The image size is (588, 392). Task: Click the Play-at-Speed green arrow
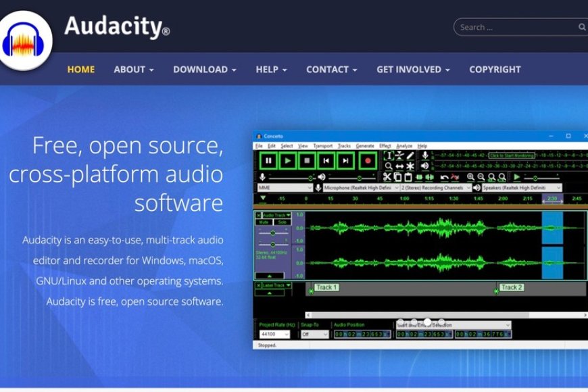[517, 177]
